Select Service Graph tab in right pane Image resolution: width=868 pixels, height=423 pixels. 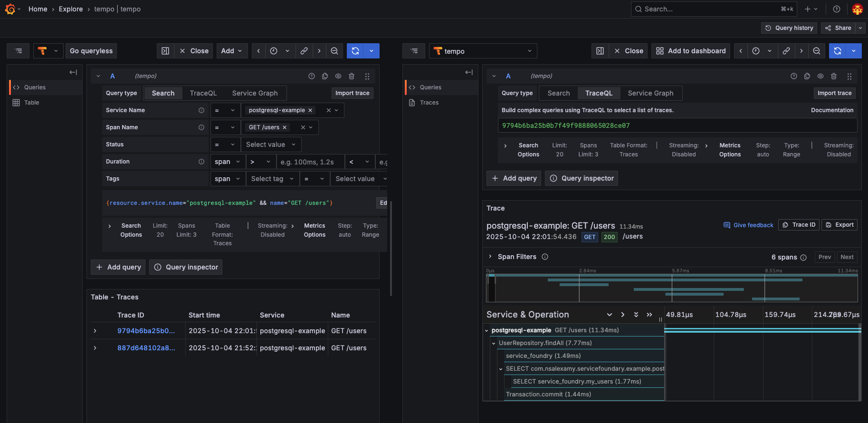(x=651, y=93)
